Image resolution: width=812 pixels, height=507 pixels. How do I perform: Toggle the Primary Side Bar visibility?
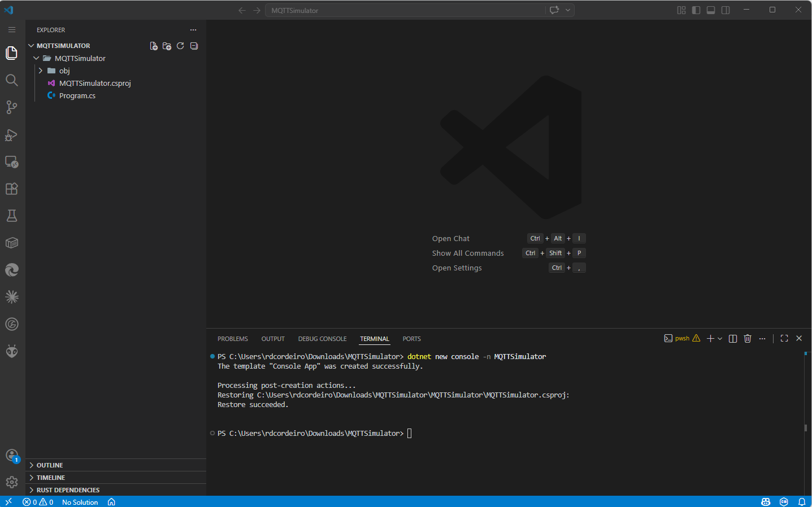tap(696, 10)
